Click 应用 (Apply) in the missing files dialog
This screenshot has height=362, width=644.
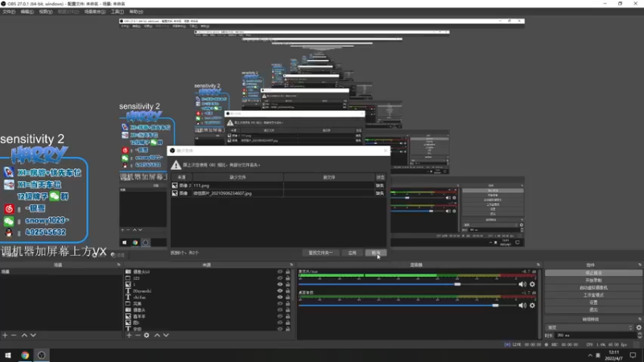pyautogui.click(x=352, y=253)
